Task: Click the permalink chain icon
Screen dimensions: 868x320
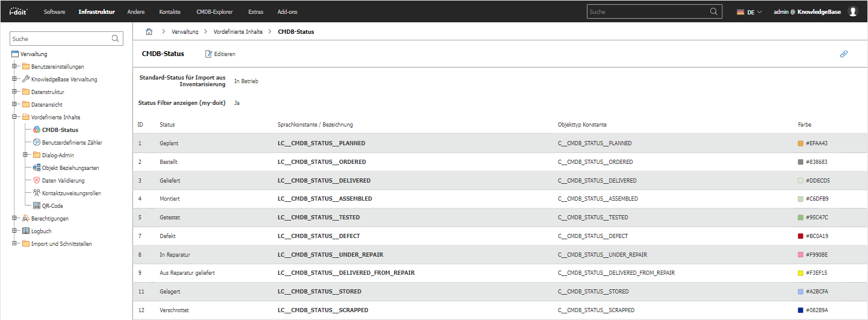Action: pos(843,54)
